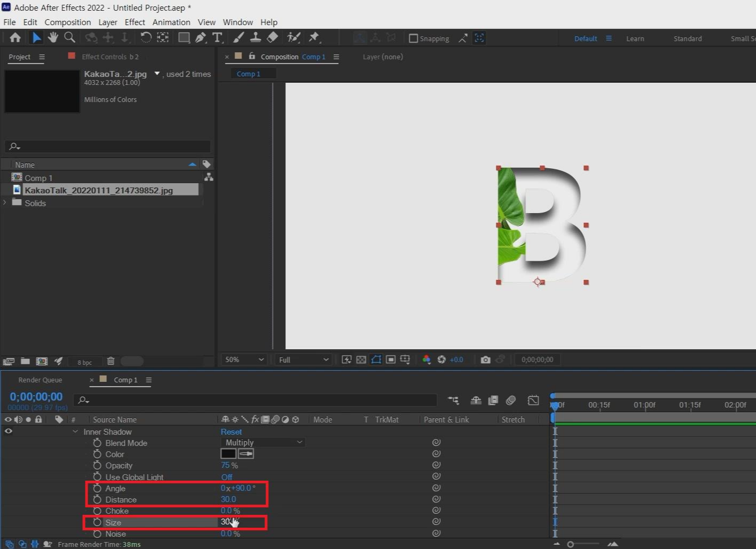The image size is (756, 549).
Task: Toggle the Inner Shadow eye visibility
Action: click(x=9, y=431)
